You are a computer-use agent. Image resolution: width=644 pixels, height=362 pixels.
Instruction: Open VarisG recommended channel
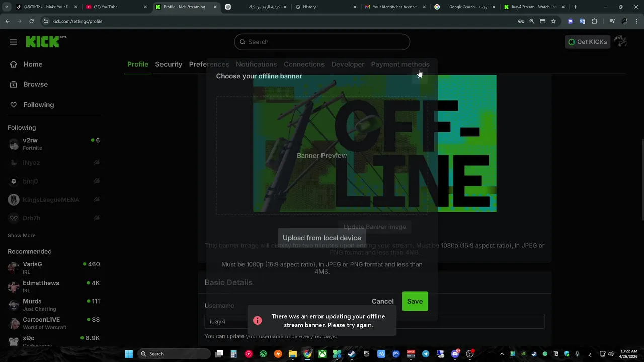[x=54, y=268]
